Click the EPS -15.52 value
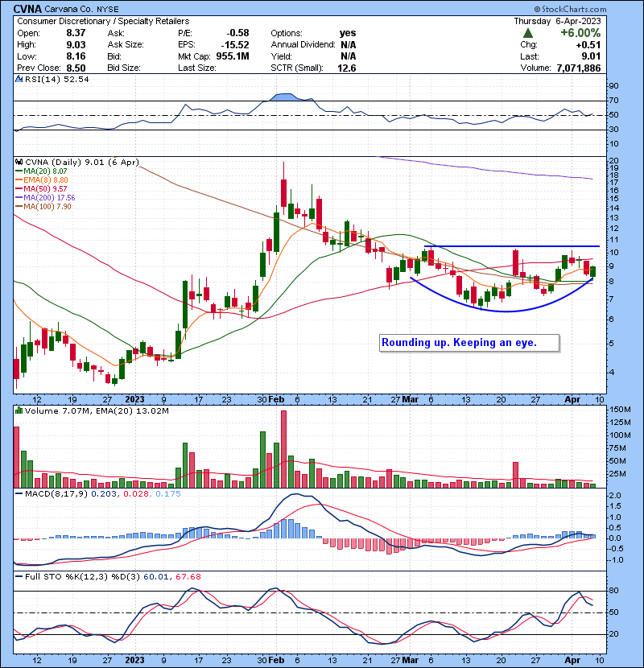Image resolution: width=644 pixels, height=668 pixels. click(235, 45)
